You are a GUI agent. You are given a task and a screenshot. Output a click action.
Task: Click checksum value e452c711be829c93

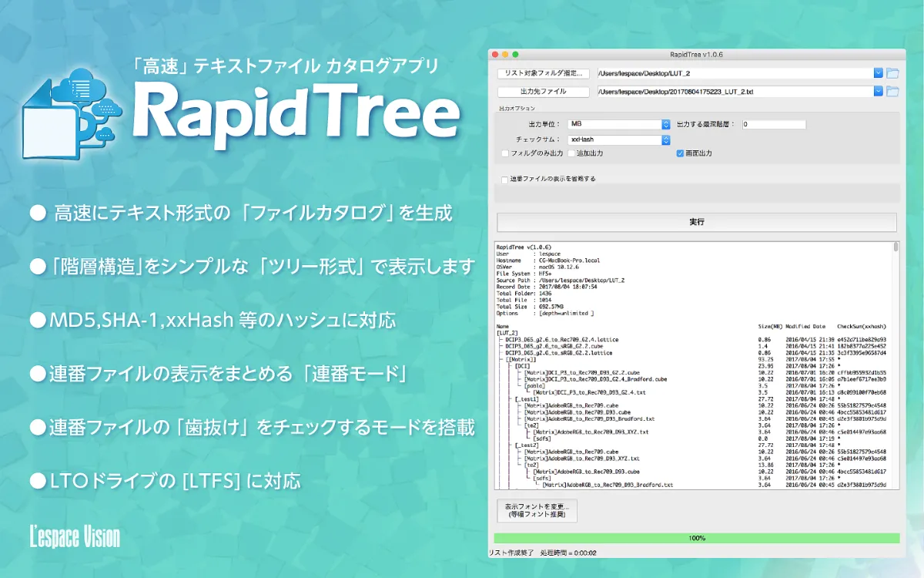(862, 340)
